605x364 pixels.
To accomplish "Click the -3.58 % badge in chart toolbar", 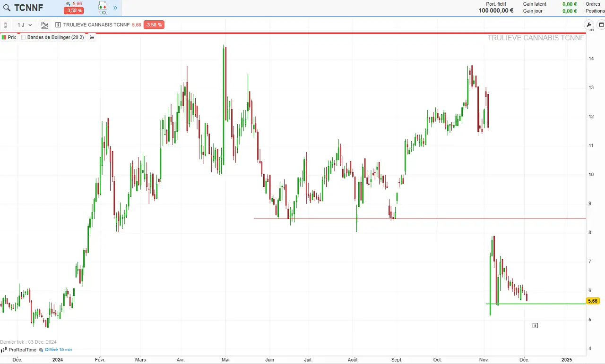I will coord(154,25).
